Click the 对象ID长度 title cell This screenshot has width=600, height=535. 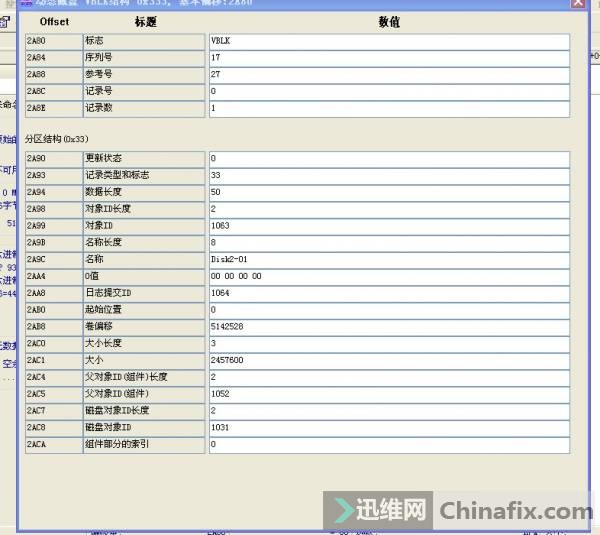144,209
